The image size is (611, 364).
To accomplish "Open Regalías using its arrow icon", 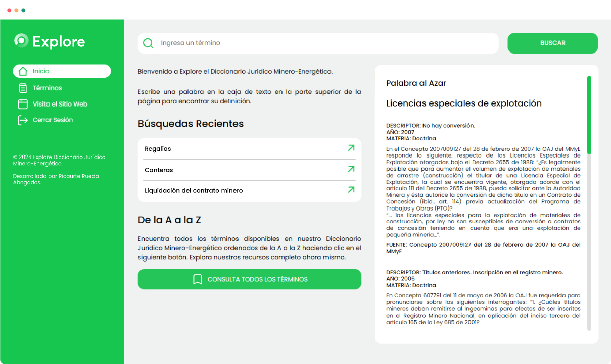I will (351, 148).
